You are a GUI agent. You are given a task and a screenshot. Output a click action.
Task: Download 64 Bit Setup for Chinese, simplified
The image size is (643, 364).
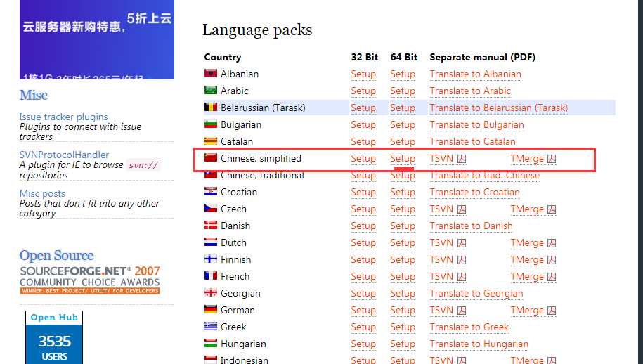(x=402, y=158)
